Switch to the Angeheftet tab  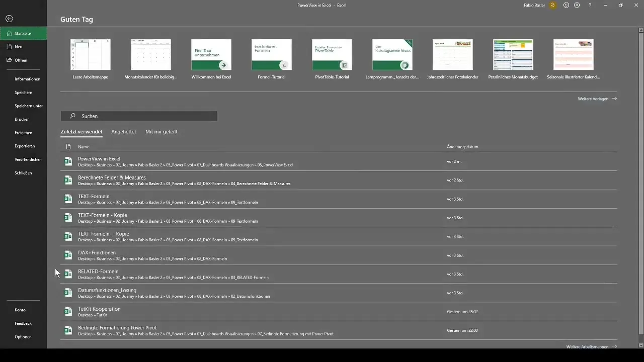pos(124,132)
